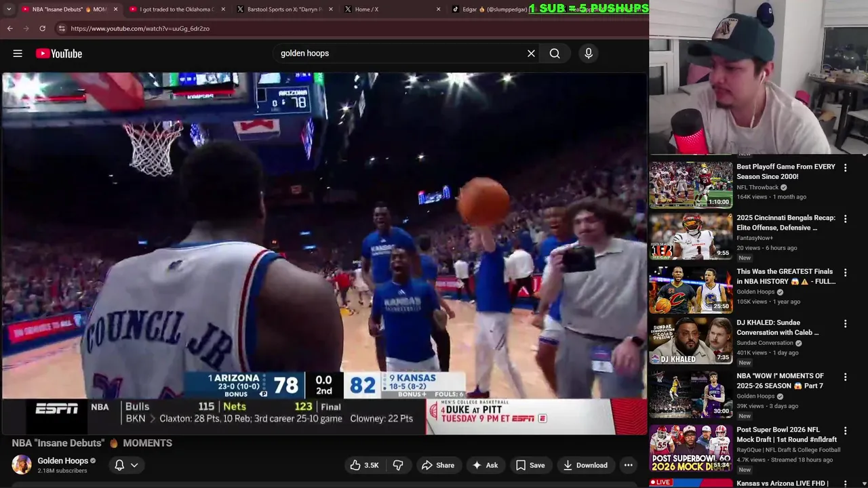Click Sundae Conversation channel name
The height and width of the screenshot is (488, 868).
tap(765, 343)
